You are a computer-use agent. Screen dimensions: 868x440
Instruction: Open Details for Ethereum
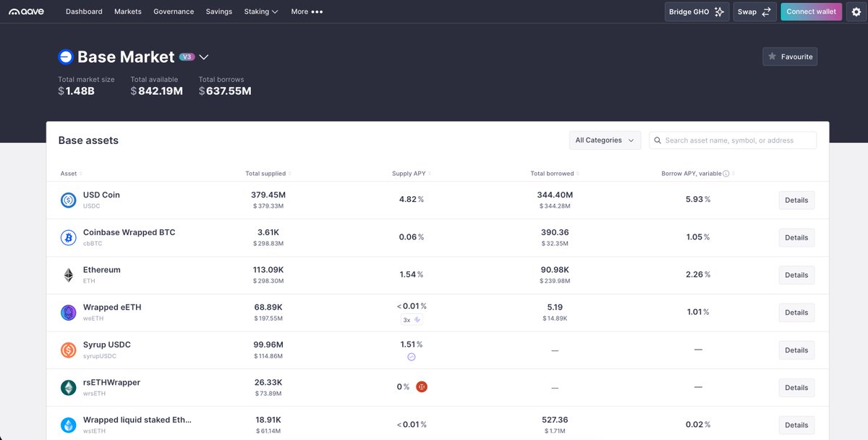[796, 275]
